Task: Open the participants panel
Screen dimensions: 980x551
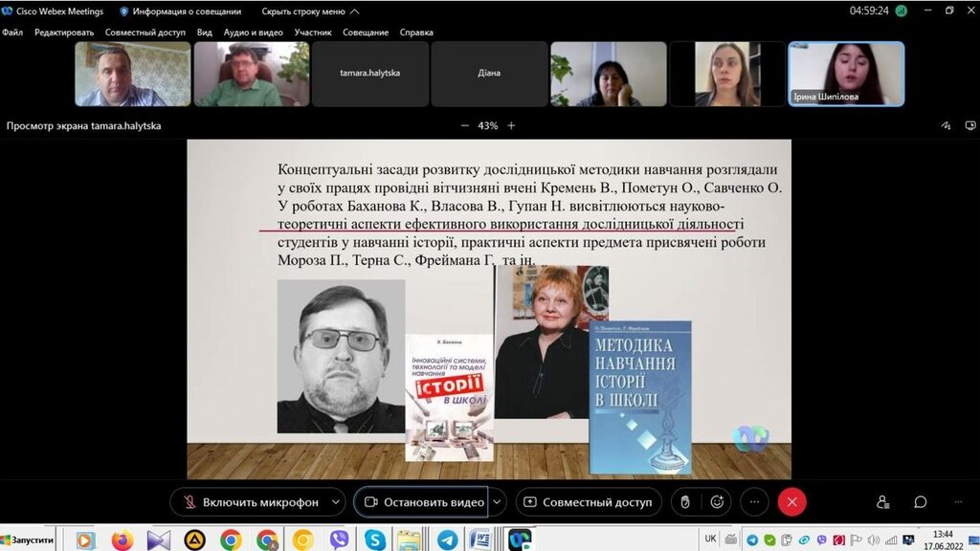Action: click(882, 502)
